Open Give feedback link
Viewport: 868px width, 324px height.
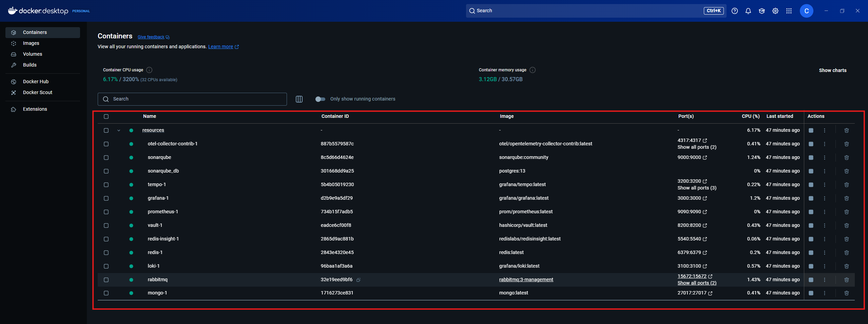click(x=153, y=37)
